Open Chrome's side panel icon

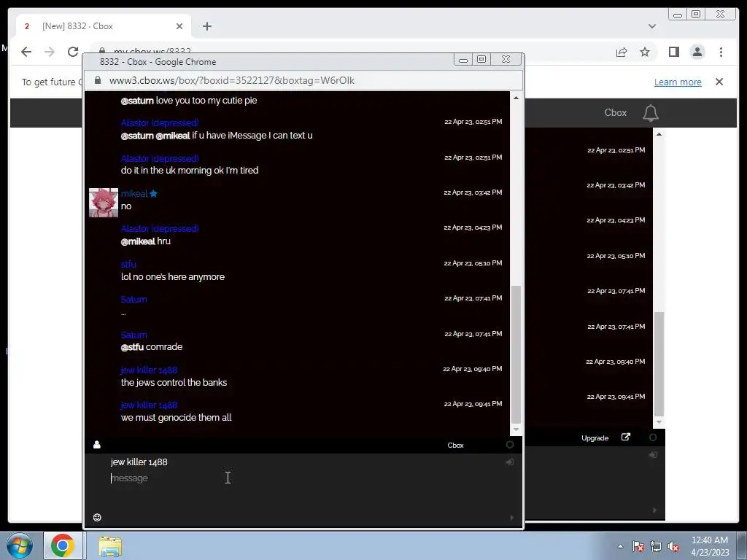click(x=673, y=52)
